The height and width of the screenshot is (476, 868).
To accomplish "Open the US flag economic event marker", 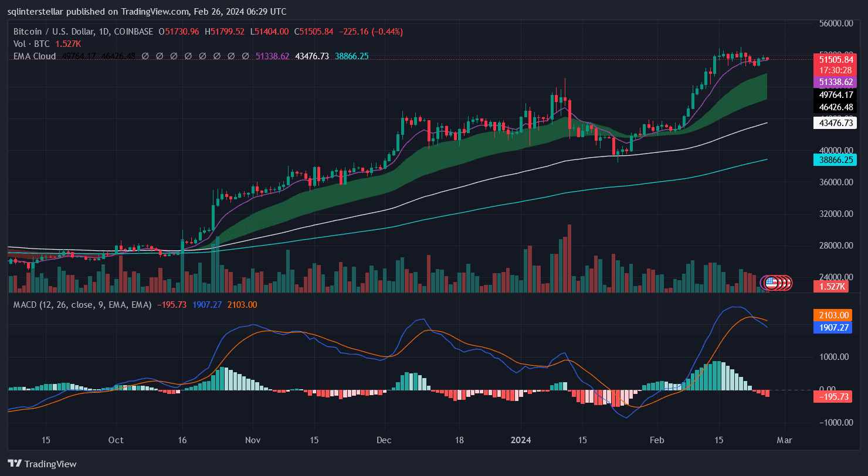I will (771, 283).
